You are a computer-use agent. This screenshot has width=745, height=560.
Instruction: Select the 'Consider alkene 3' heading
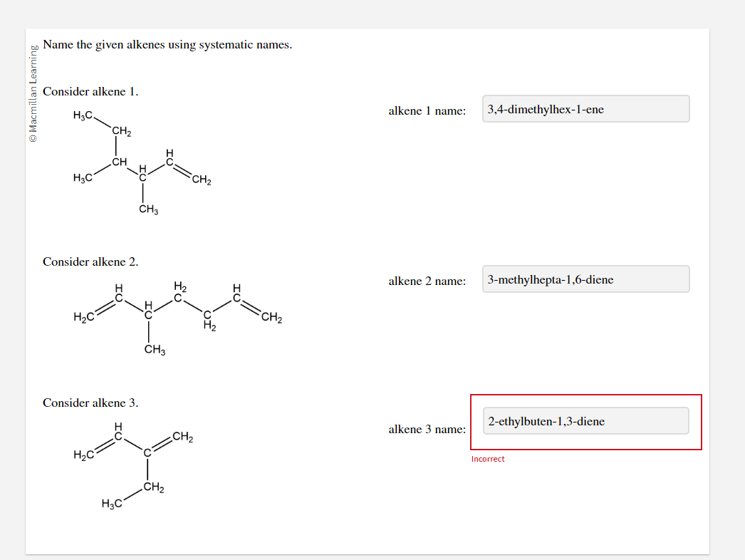click(90, 403)
